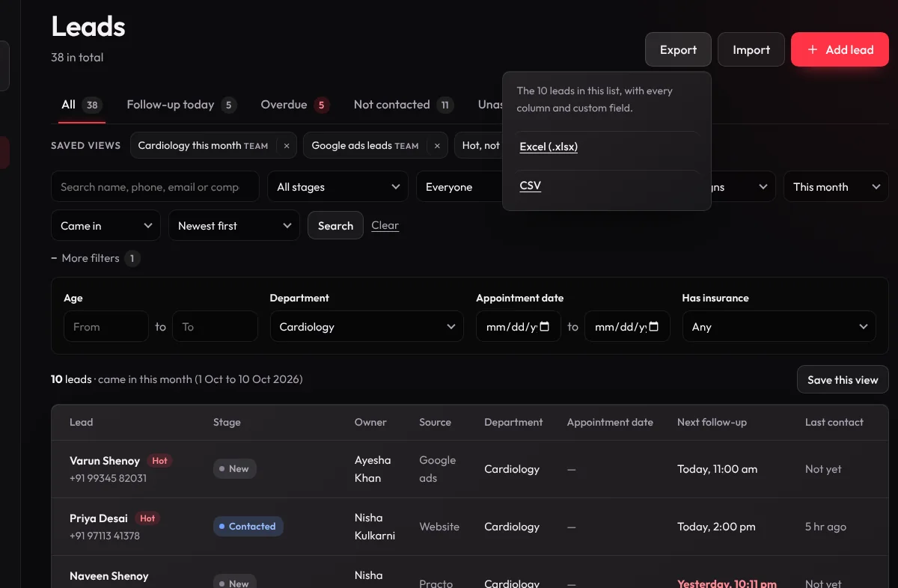Click the Import button
The width and height of the screenshot is (898, 588).
(x=751, y=50)
